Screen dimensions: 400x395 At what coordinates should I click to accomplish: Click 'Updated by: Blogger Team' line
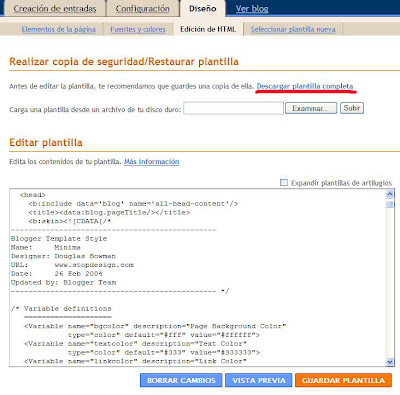pos(63,282)
